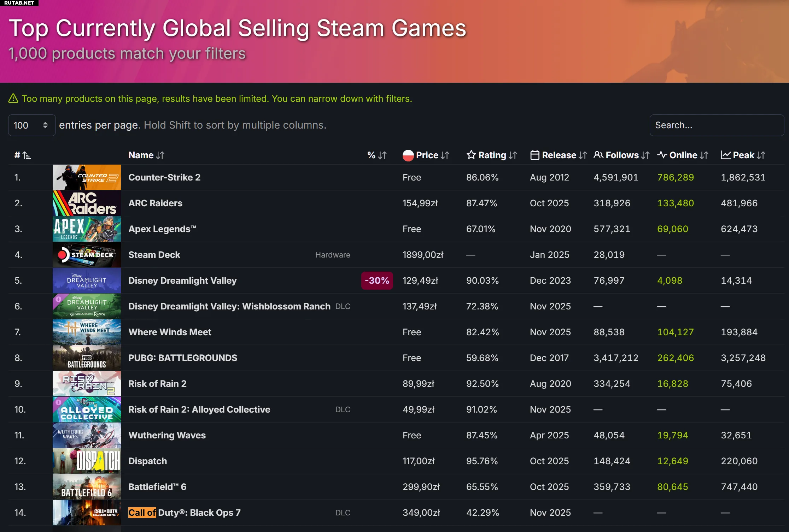The image size is (789, 532).
Task: Open the 100 entries per page dropdown
Action: 31,125
